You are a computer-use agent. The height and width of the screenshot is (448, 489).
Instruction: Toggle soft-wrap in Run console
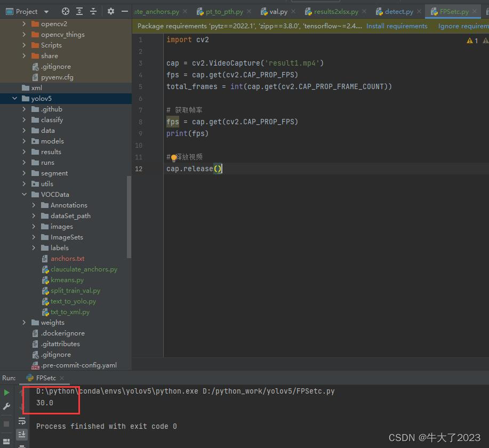[22, 421]
